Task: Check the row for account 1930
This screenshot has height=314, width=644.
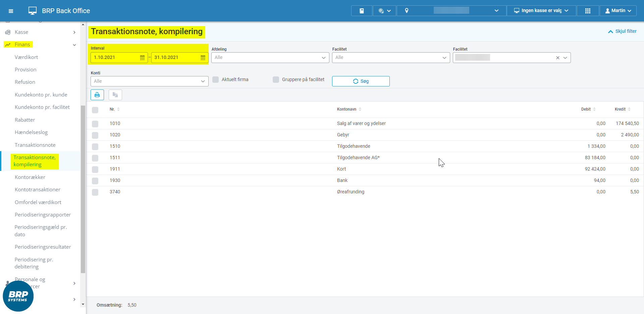Action: (95, 181)
